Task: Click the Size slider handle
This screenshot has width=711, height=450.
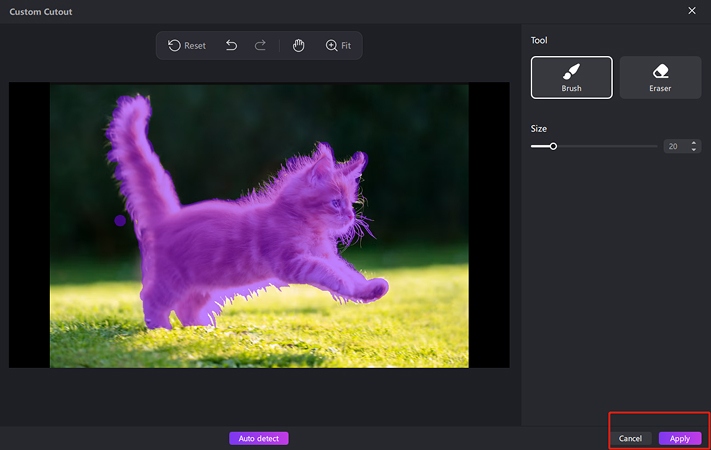Action: pos(553,146)
